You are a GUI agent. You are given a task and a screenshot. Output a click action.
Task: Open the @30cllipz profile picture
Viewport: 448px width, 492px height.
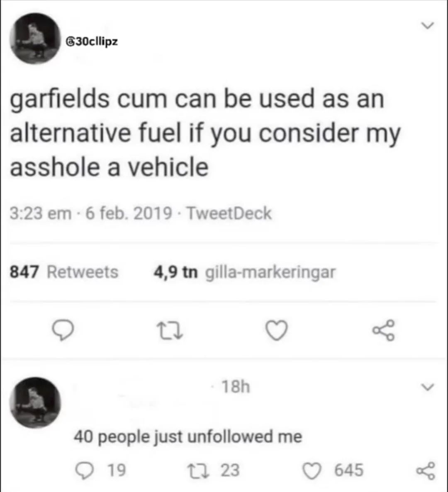point(35,38)
